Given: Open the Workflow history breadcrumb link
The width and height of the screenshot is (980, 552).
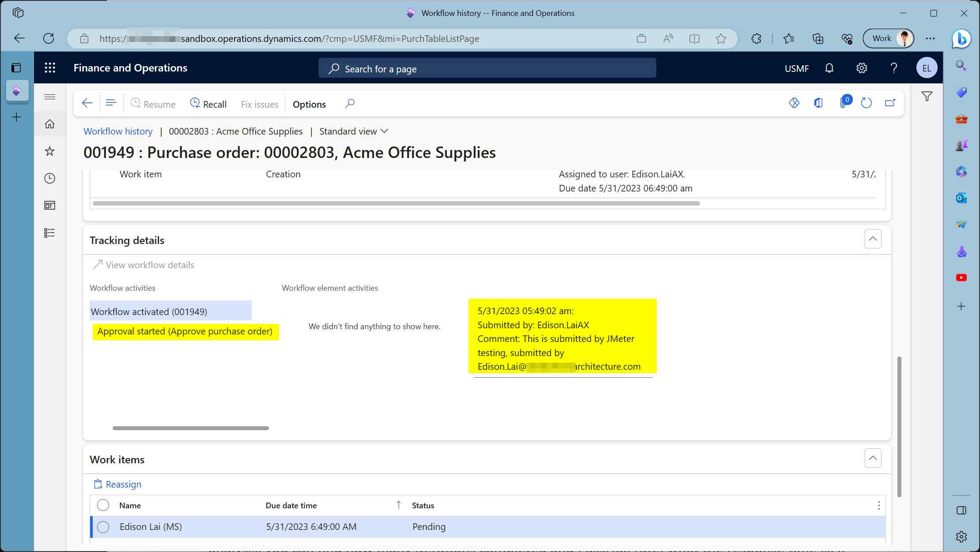Looking at the screenshot, I should click(118, 131).
